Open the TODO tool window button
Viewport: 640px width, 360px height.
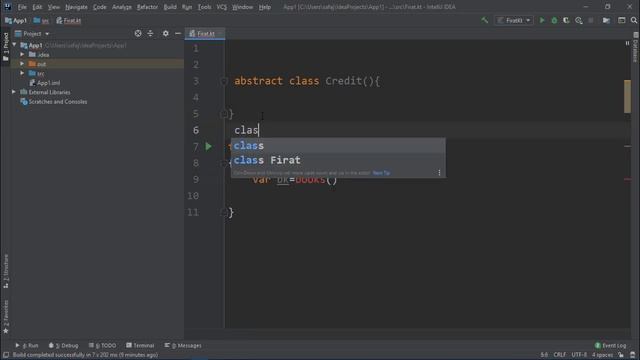[x=102, y=345]
